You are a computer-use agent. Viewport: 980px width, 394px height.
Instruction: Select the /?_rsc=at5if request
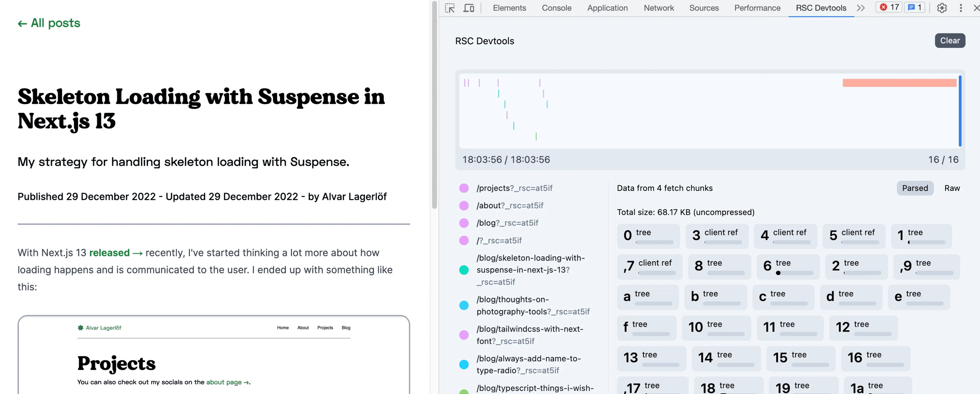click(499, 240)
